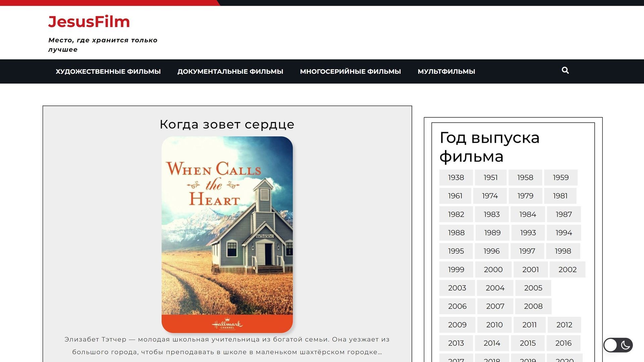Select the 1974 year tag
Viewport: 644px width, 362px height.
[490, 196]
